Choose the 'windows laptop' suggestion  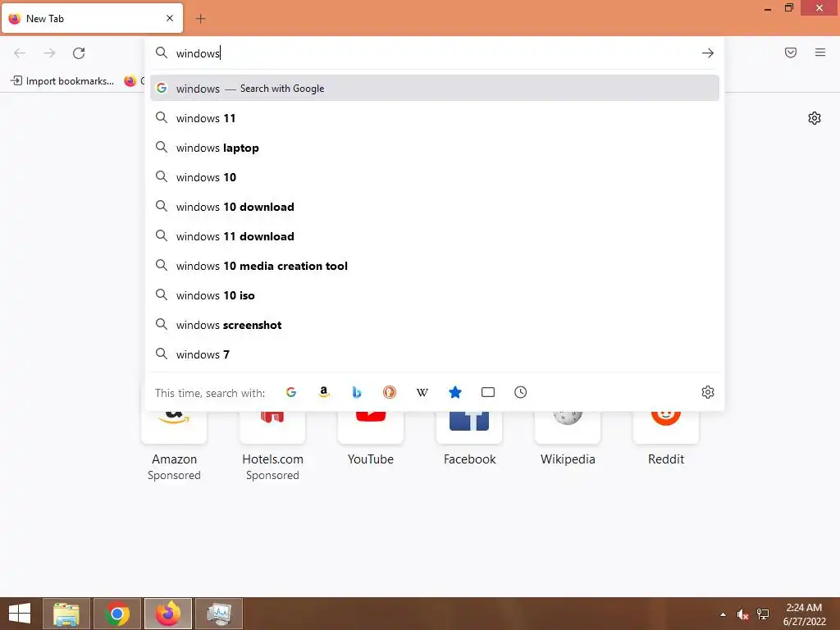pyautogui.click(x=435, y=148)
